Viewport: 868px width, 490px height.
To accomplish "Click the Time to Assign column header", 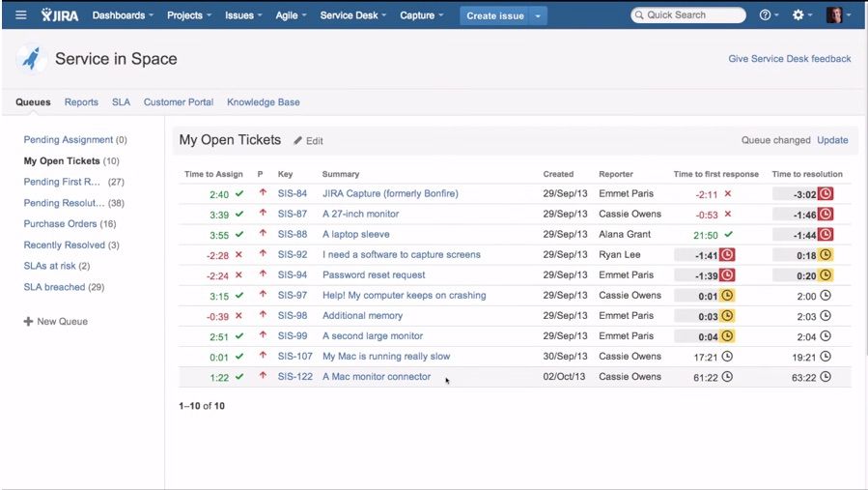I will 213,174.
